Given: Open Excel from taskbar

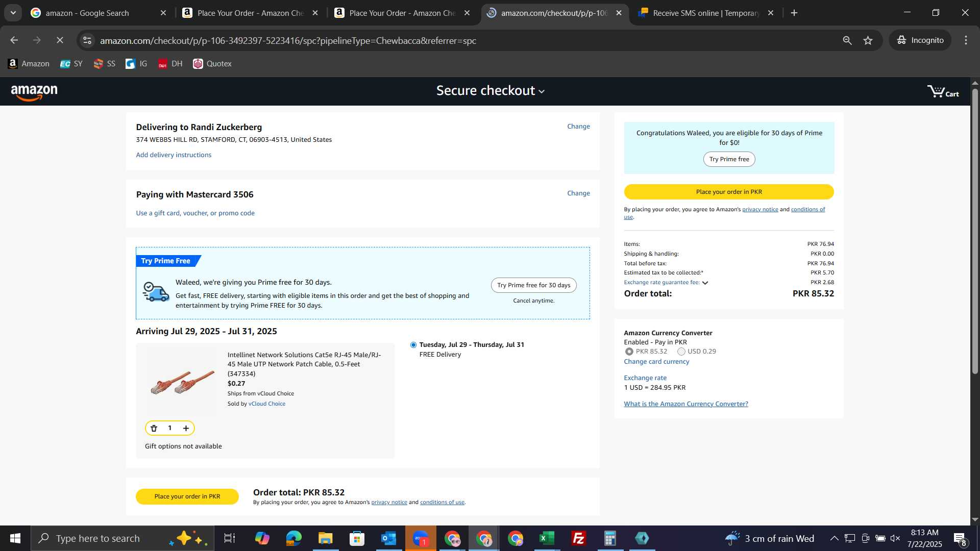Looking at the screenshot, I should [547, 538].
